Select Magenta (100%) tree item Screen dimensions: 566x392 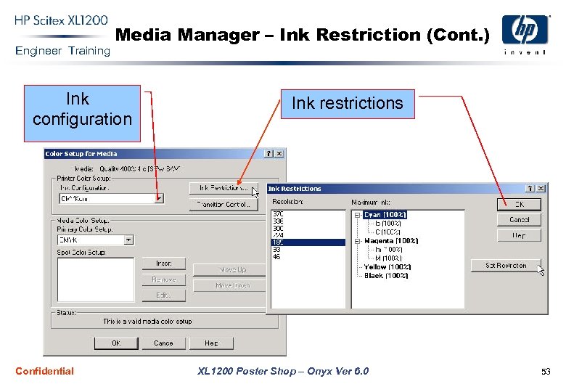tap(391, 241)
